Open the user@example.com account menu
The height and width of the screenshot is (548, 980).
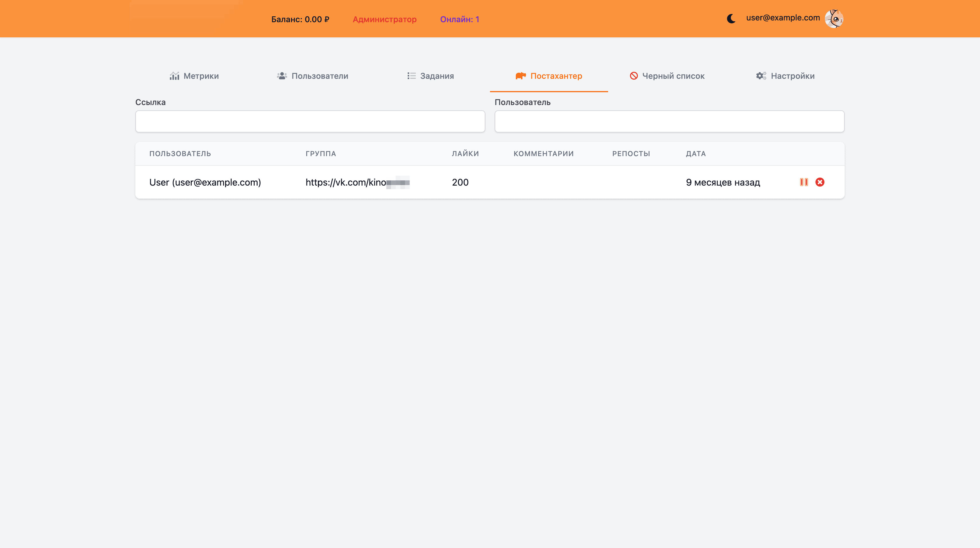[x=783, y=18]
